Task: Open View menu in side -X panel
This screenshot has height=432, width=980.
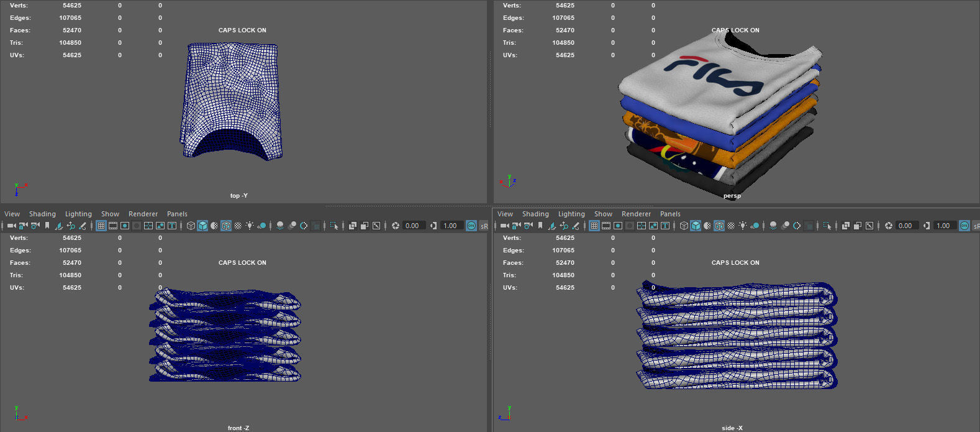Action: tap(505, 214)
